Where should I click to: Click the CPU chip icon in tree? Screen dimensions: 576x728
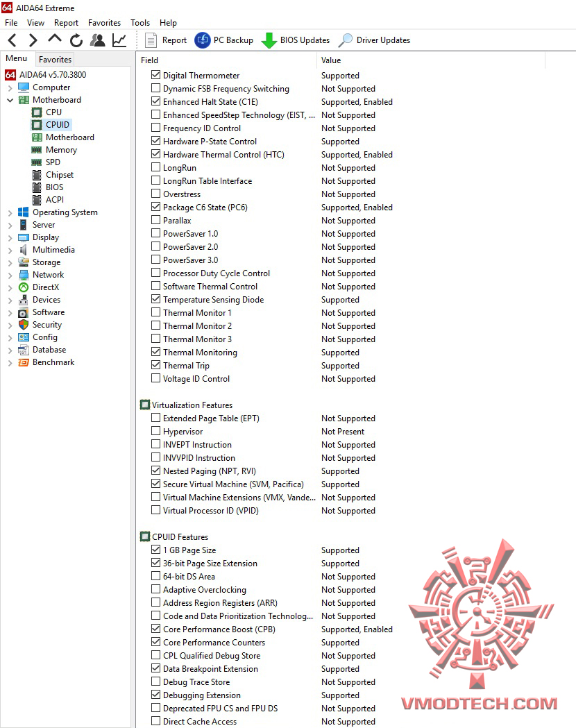click(x=37, y=112)
